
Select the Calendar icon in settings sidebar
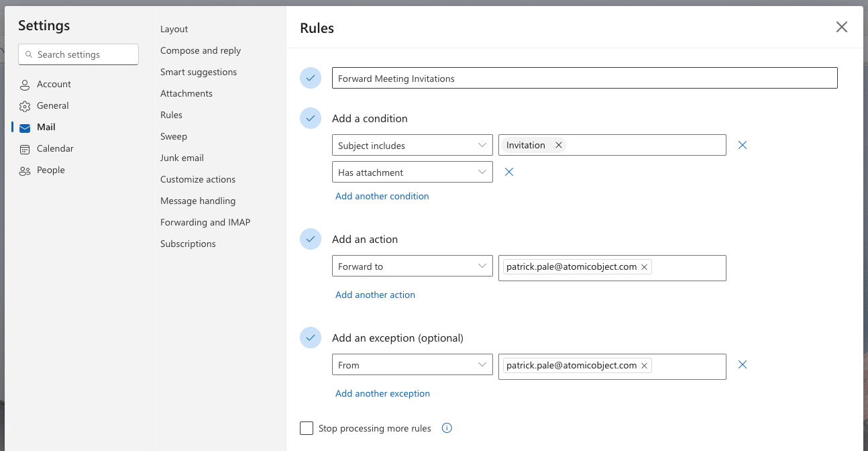pyautogui.click(x=24, y=148)
